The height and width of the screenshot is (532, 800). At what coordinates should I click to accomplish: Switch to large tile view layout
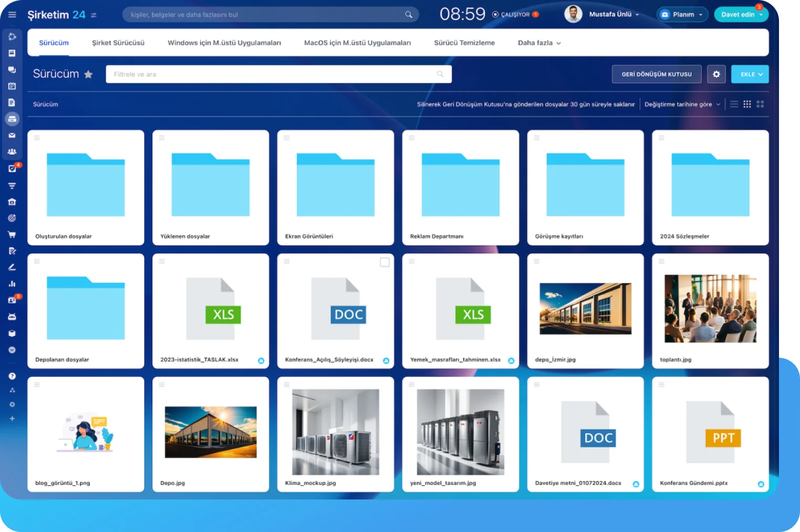coord(760,104)
